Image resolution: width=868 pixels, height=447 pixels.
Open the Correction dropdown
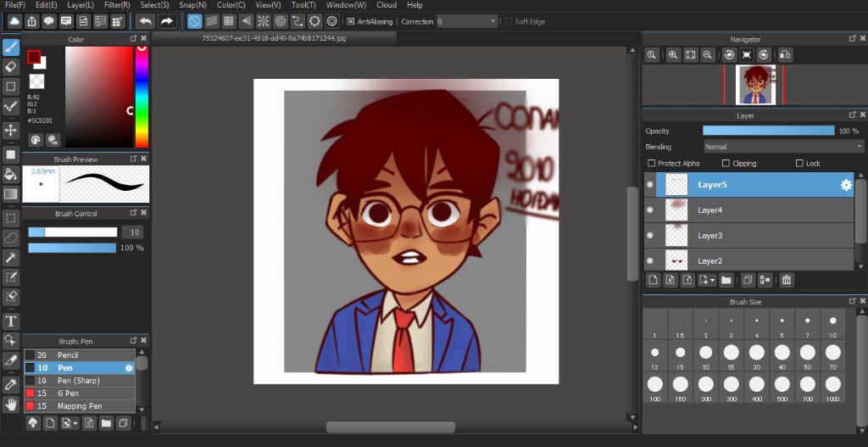tap(467, 21)
